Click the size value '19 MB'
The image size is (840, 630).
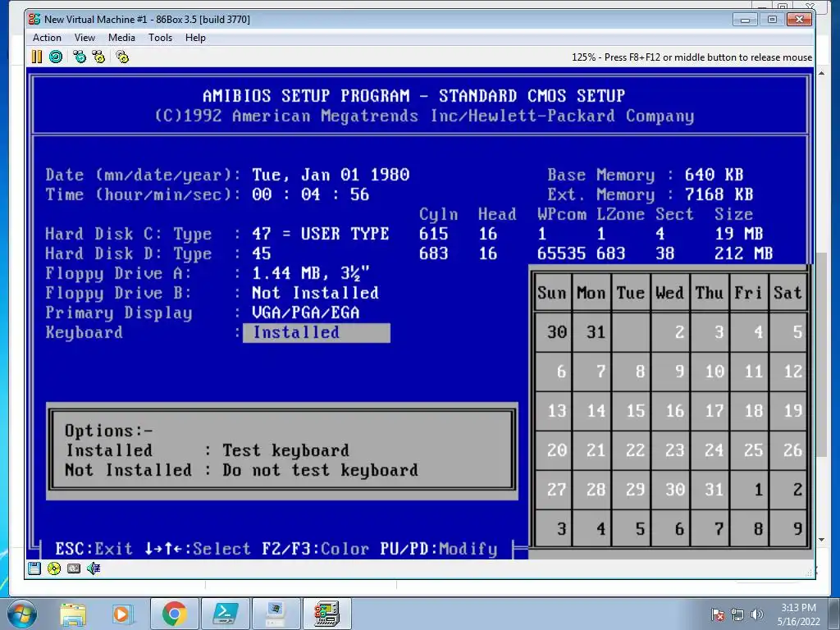pos(739,234)
